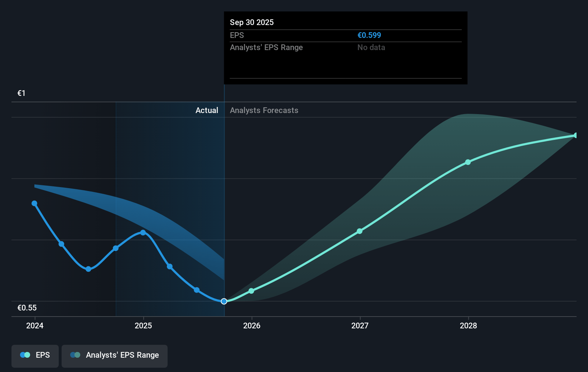588x372 pixels.
Task: Click the 2026 x-axis label
Action: (x=251, y=325)
